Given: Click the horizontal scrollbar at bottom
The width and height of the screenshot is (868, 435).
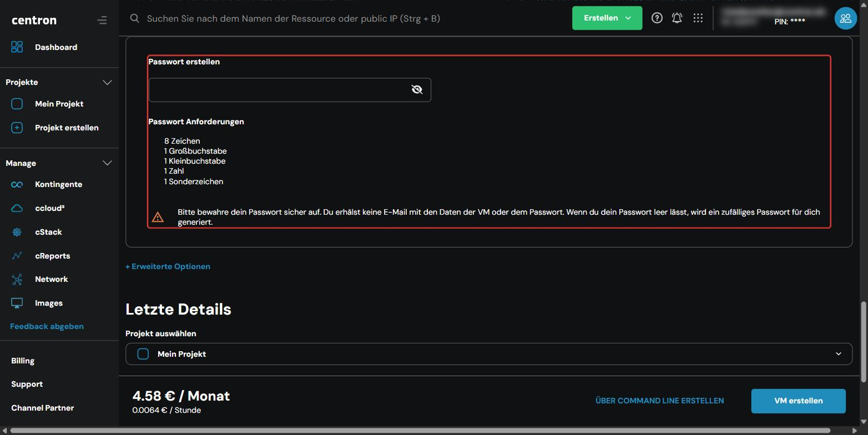Looking at the screenshot, I should coord(420,431).
